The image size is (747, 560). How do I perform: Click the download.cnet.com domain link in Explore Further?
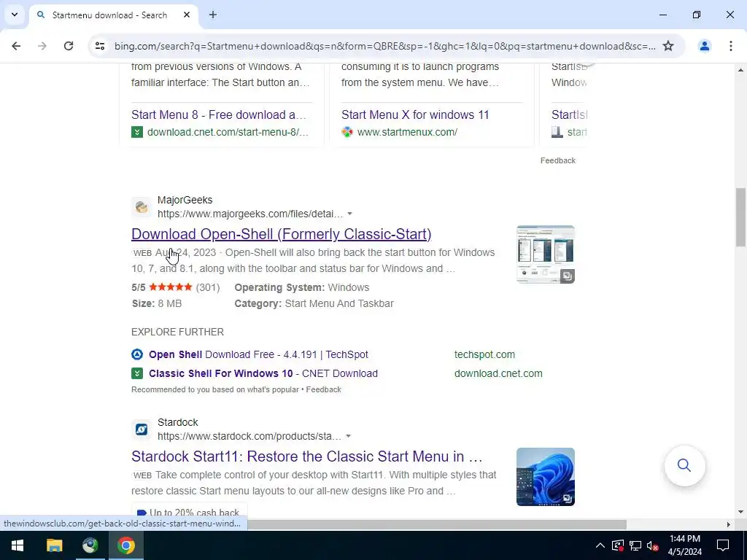click(498, 373)
